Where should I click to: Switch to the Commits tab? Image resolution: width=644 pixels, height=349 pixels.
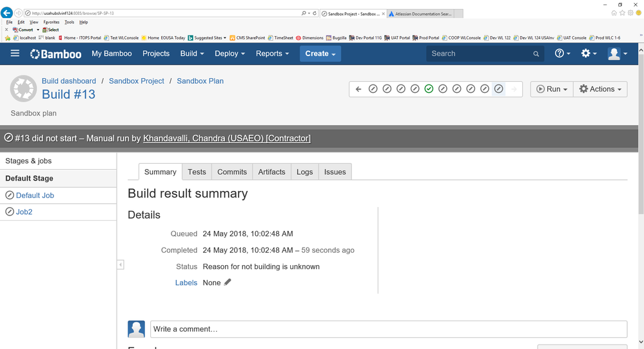(232, 172)
